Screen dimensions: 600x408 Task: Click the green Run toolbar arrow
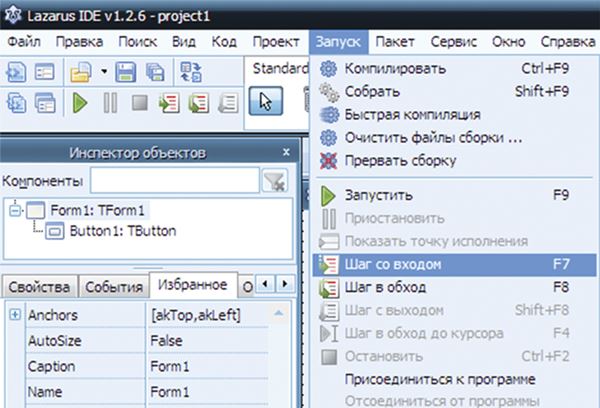(x=80, y=103)
